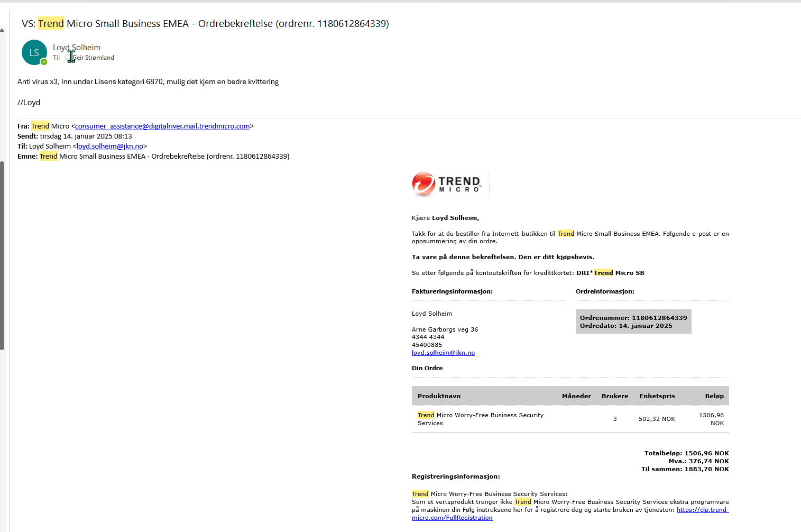Click the 'Til sammen: 1883,70 NOK' line
The width and height of the screenshot is (801, 532).
(685, 469)
